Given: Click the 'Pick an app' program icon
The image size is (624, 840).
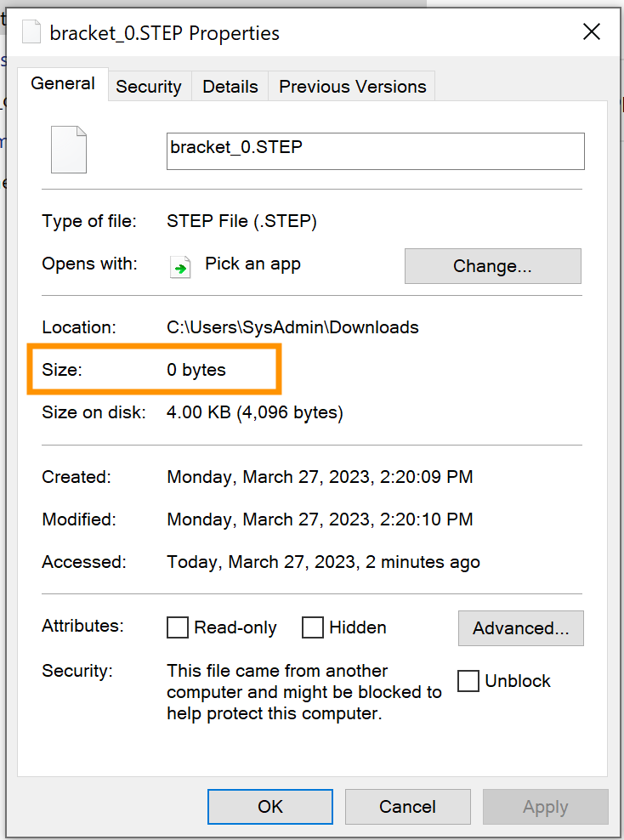Looking at the screenshot, I should [x=180, y=266].
